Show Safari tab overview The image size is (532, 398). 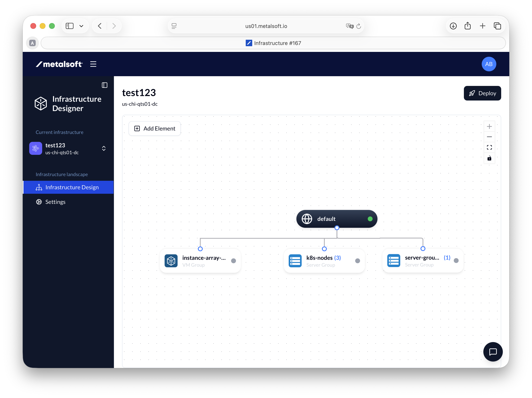click(497, 26)
